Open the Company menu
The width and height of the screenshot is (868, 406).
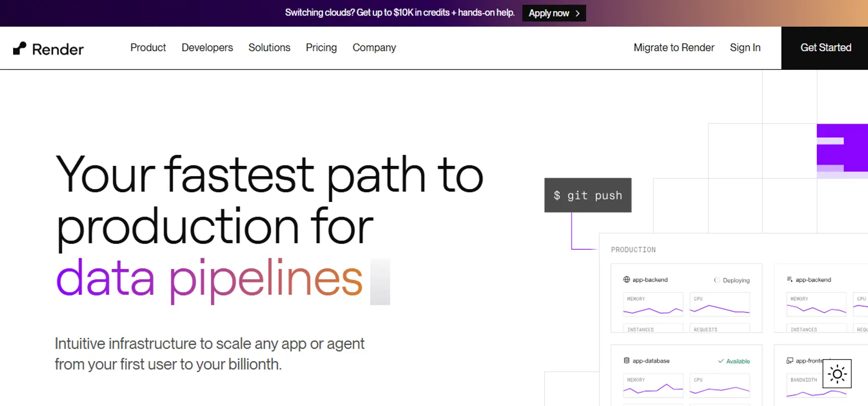click(374, 48)
